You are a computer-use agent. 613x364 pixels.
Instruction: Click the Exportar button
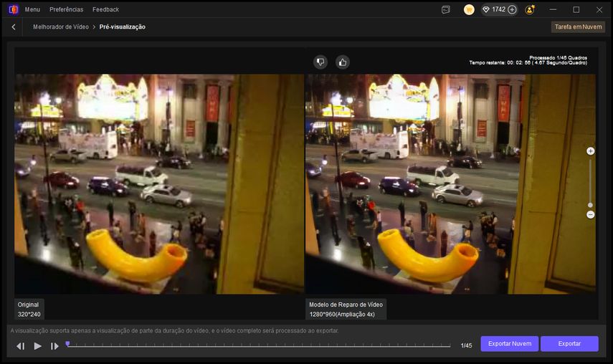(x=569, y=344)
